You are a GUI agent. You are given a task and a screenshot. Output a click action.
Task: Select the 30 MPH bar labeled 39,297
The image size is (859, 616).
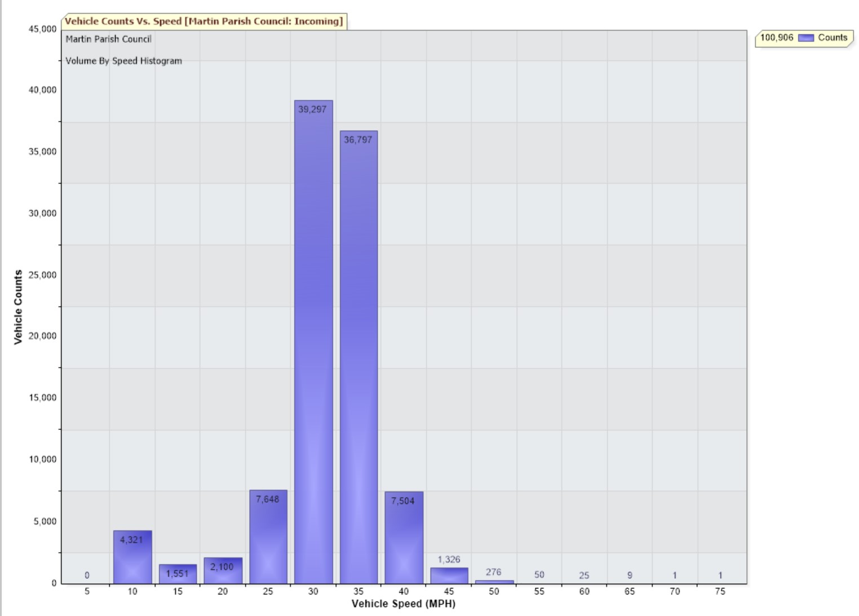coord(313,342)
